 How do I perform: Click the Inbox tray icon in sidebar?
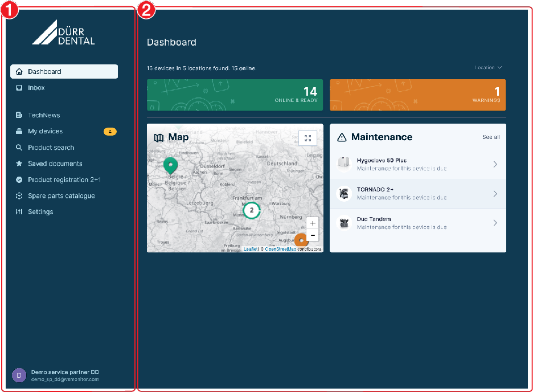(19, 88)
